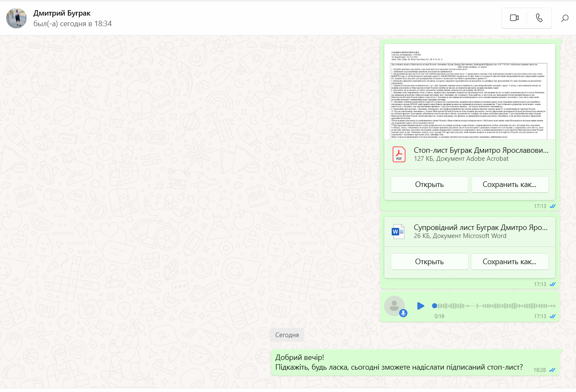This screenshot has height=392, width=576.
Task: Open the Супровідний лист Word document
Action: tap(429, 262)
